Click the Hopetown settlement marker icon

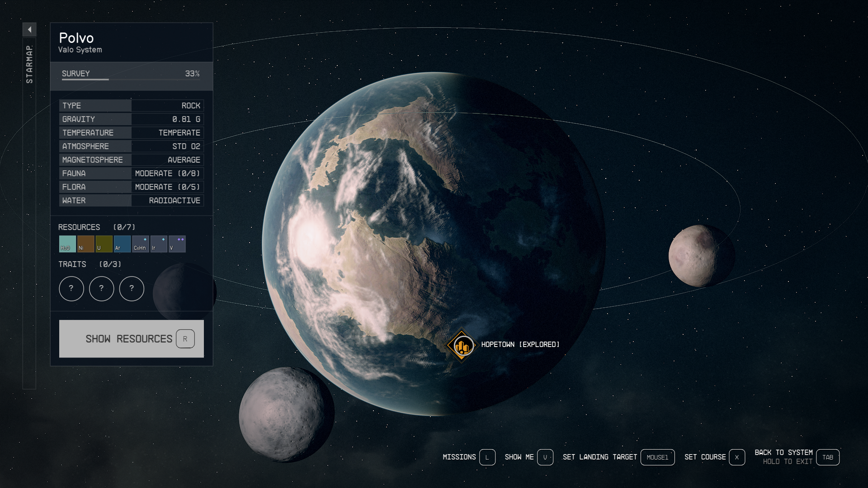(x=461, y=346)
